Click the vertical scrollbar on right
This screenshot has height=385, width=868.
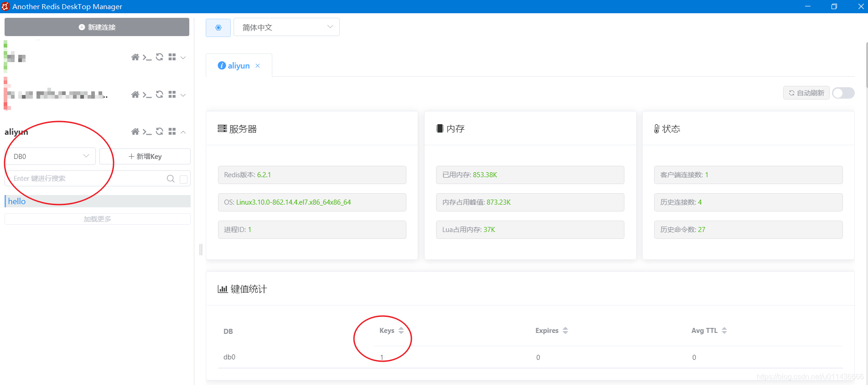coord(866,64)
